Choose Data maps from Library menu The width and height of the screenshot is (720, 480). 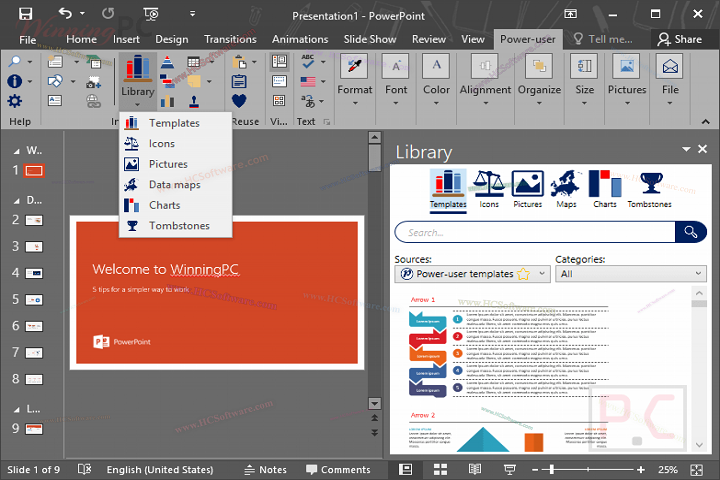[x=175, y=185]
